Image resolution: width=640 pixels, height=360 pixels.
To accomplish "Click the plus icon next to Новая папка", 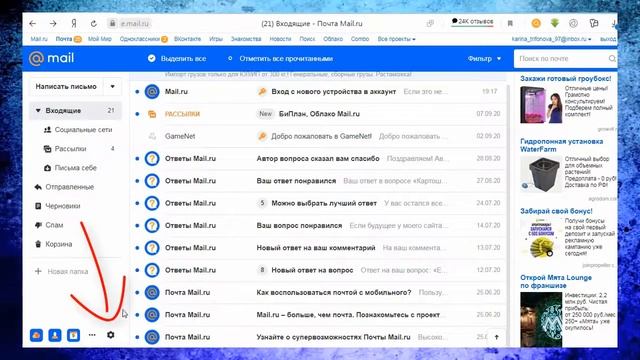I will coord(38,271).
